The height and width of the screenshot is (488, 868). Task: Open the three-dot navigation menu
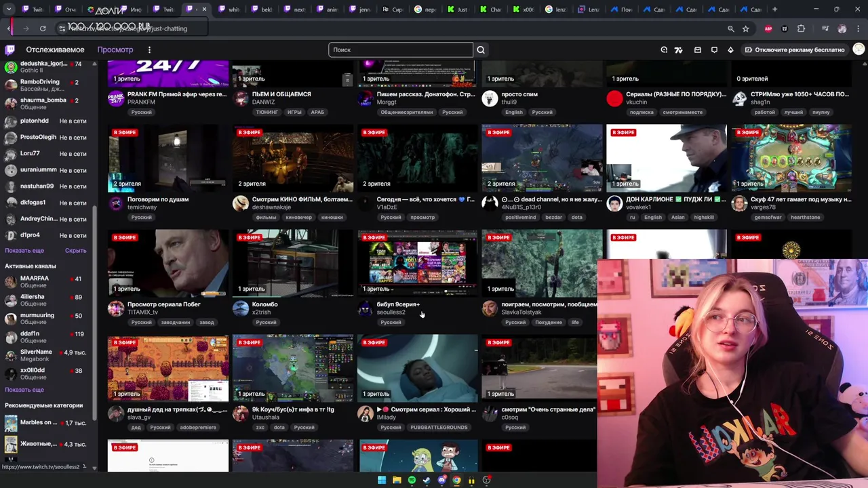click(x=149, y=49)
